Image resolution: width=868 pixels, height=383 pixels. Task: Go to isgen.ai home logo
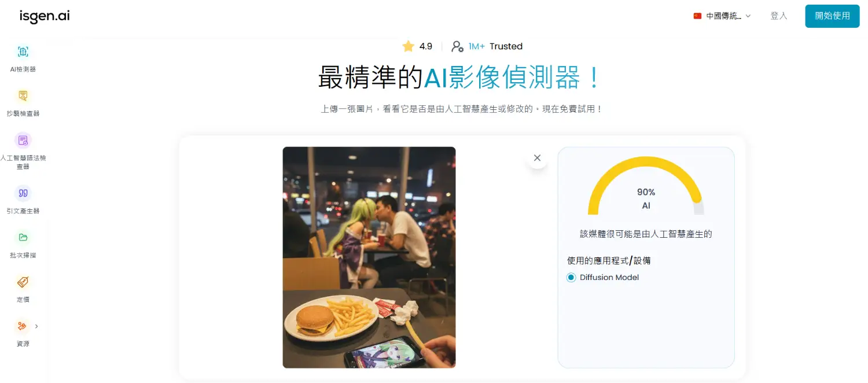45,16
